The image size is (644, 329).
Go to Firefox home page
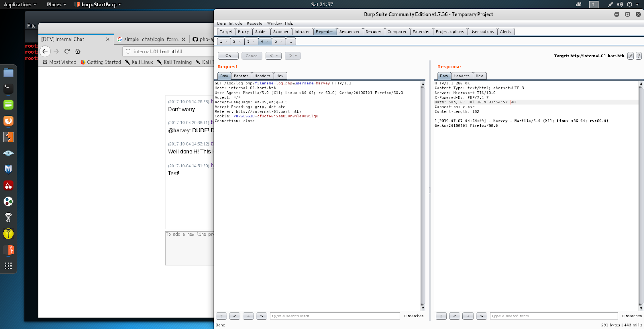point(78,51)
